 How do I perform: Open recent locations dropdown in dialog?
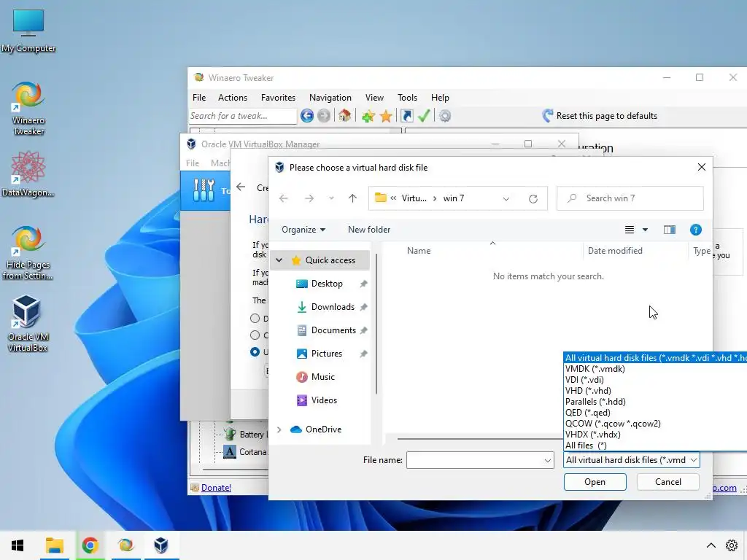(x=331, y=198)
